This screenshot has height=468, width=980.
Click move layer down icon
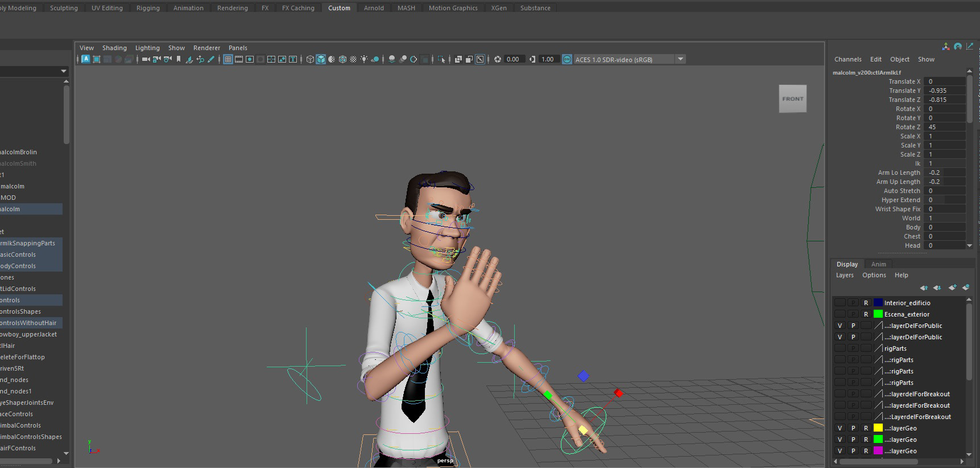pos(937,288)
